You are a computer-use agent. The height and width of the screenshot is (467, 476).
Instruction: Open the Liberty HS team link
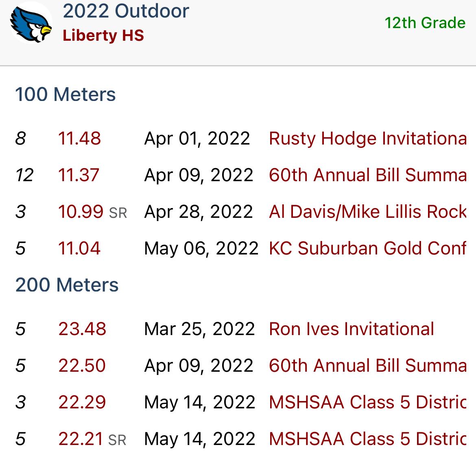click(x=103, y=35)
